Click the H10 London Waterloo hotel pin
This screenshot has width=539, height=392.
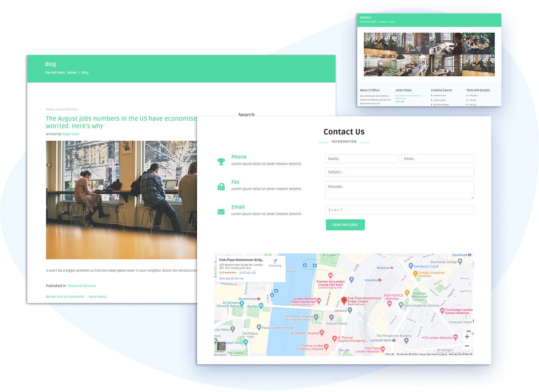455,338
